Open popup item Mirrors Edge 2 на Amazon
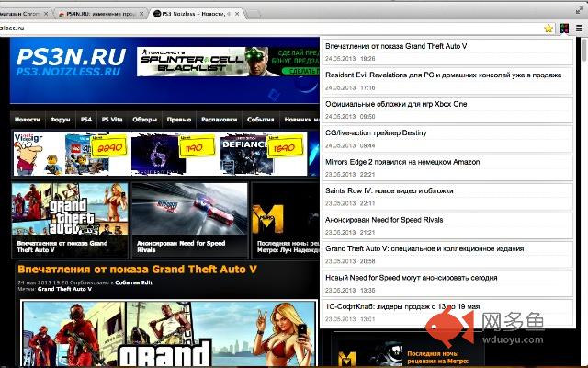Screen dimensions: 588x368 tap(447, 167)
